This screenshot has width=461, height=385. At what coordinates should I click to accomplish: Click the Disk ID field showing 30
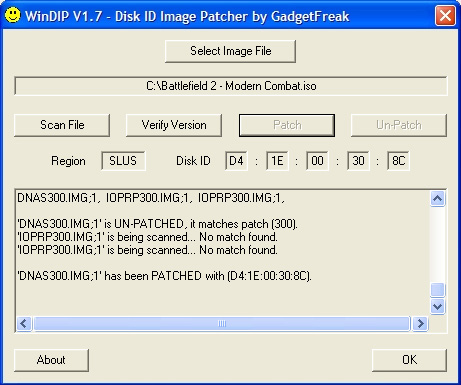point(358,161)
